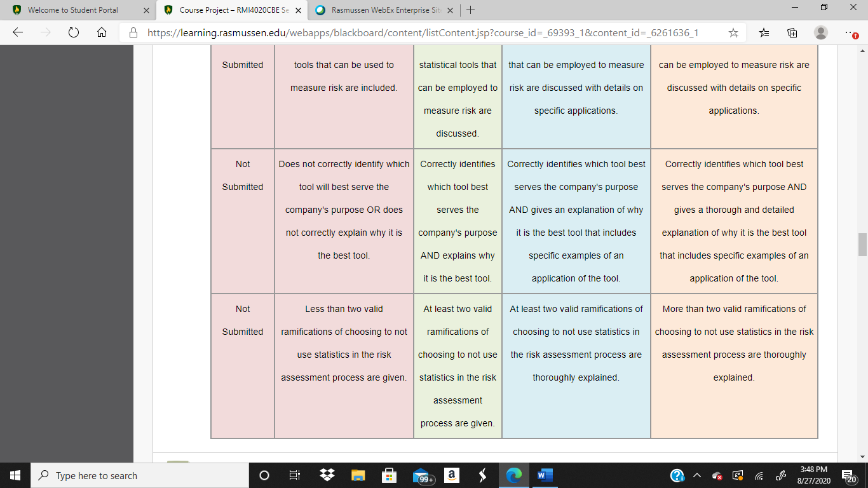Click 'statistical tools that' in green cell
Viewport: 868px width, 488px height.
coord(458,65)
